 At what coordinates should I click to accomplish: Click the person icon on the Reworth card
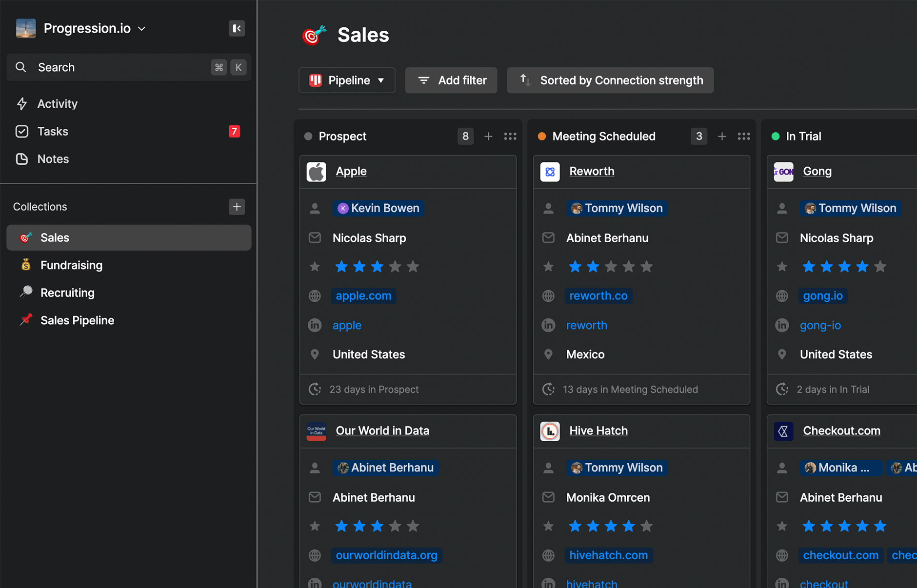548,208
